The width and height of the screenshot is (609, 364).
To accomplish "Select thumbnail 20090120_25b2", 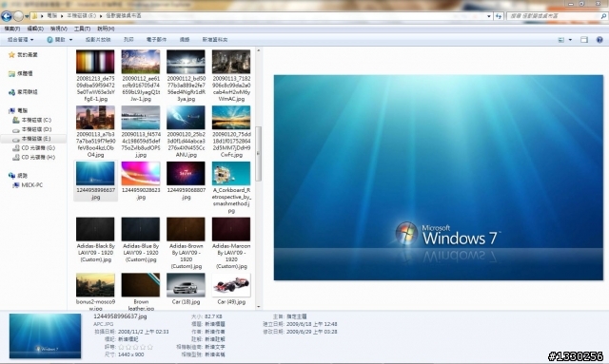I will point(186,118).
